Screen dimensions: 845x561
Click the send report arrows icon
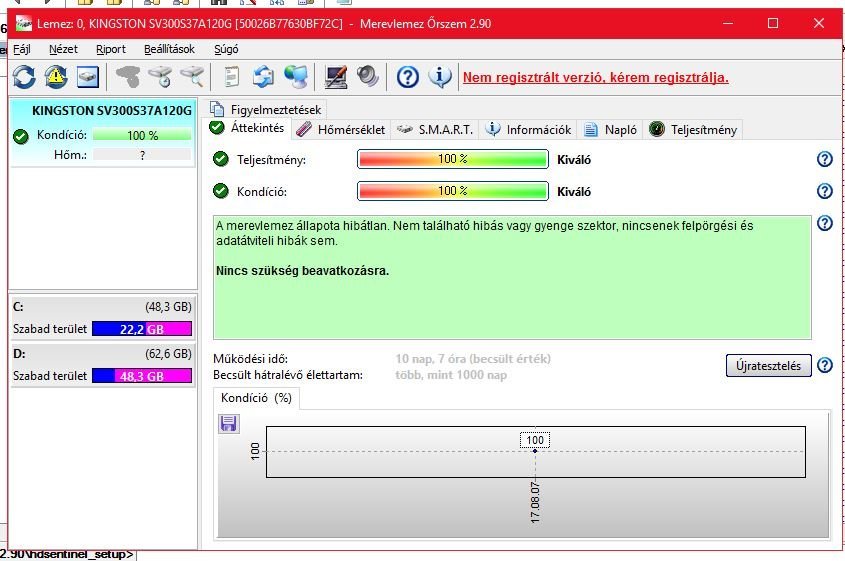(264, 77)
